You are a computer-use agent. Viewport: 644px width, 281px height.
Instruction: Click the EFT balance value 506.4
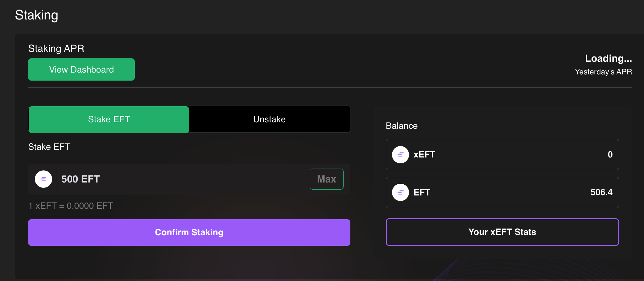click(x=601, y=192)
